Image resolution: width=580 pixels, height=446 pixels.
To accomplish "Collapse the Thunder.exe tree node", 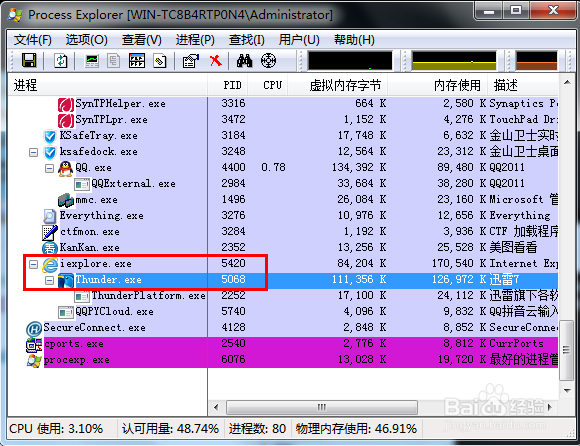I will [x=50, y=280].
